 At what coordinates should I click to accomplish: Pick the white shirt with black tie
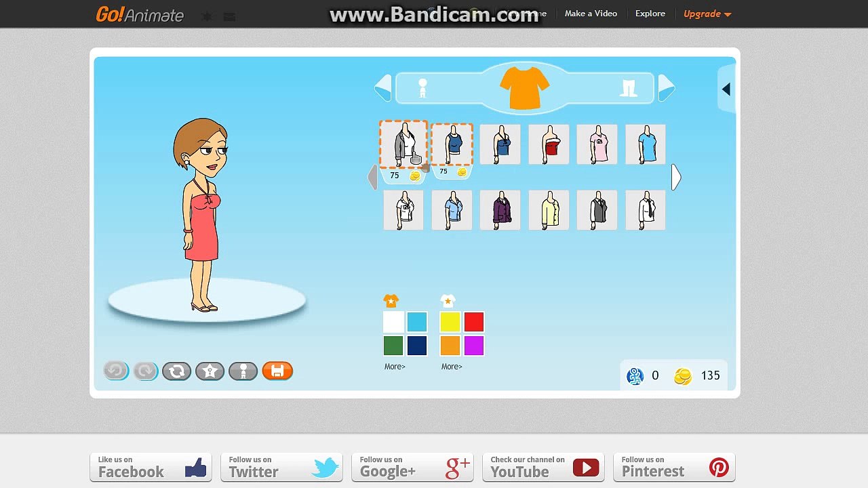pos(646,210)
